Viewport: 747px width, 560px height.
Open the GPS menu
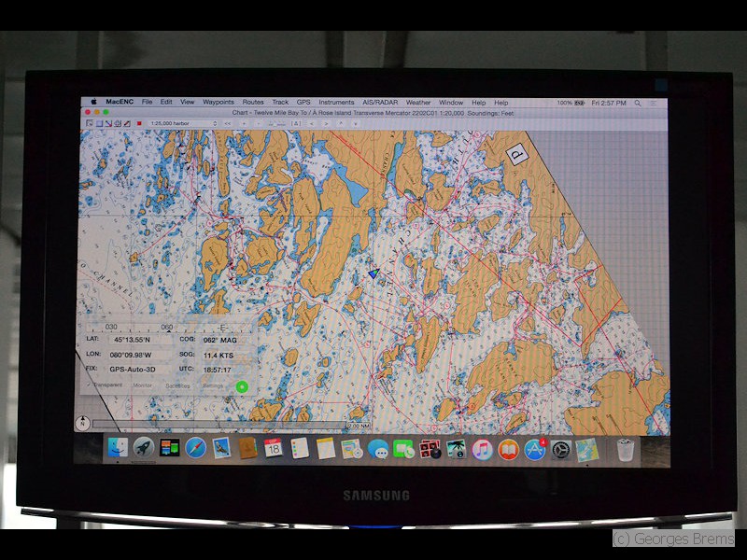303,102
